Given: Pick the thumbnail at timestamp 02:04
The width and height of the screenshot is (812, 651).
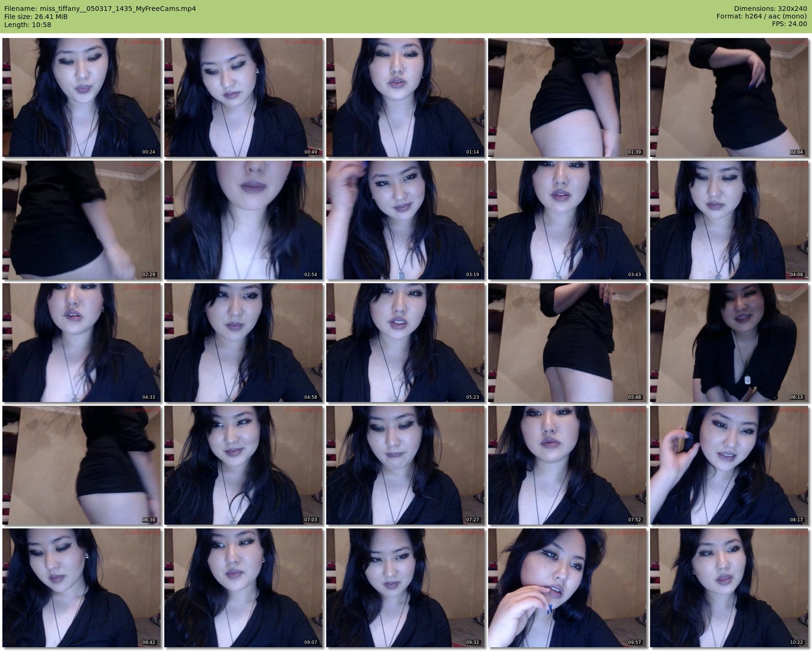Looking at the screenshot, I should click(729, 97).
